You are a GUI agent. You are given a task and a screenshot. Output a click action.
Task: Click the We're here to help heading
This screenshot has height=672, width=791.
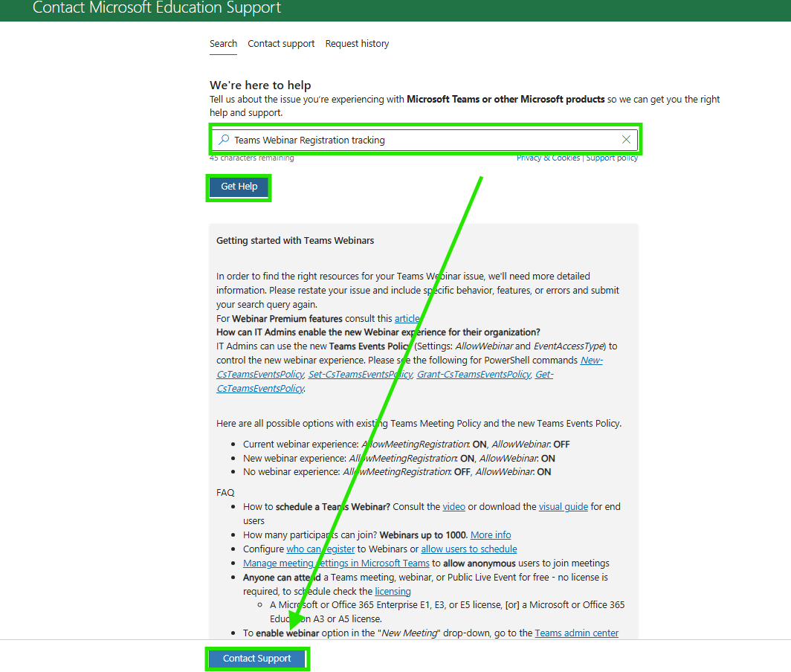click(260, 85)
